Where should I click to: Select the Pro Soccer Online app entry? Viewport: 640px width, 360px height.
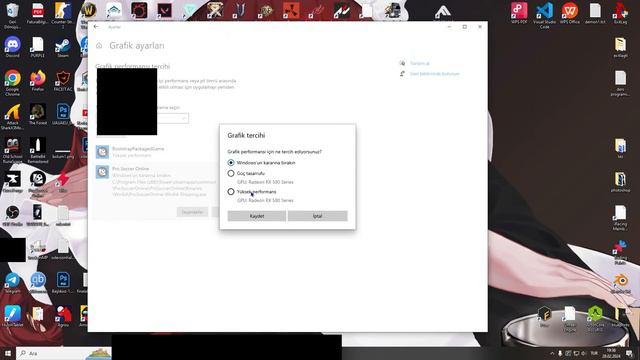pyautogui.click(x=156, y=182)
